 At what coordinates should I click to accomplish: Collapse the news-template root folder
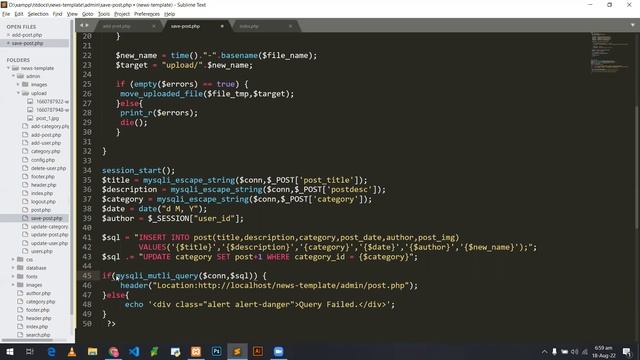(x=8, y=68)
